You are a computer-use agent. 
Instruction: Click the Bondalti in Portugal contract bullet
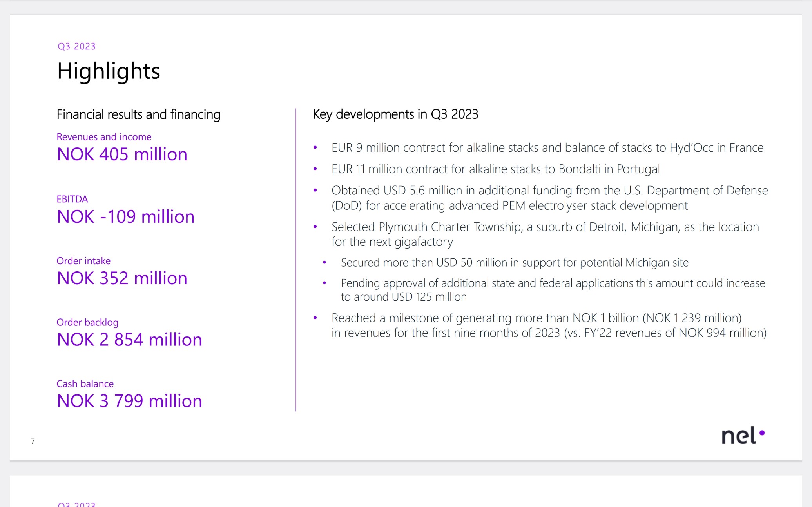495,169
